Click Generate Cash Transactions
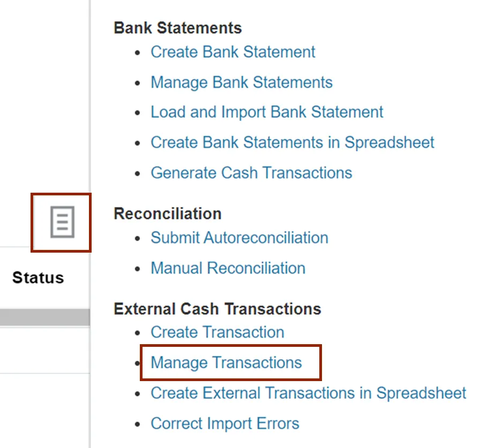 click(x=251, y=173)
